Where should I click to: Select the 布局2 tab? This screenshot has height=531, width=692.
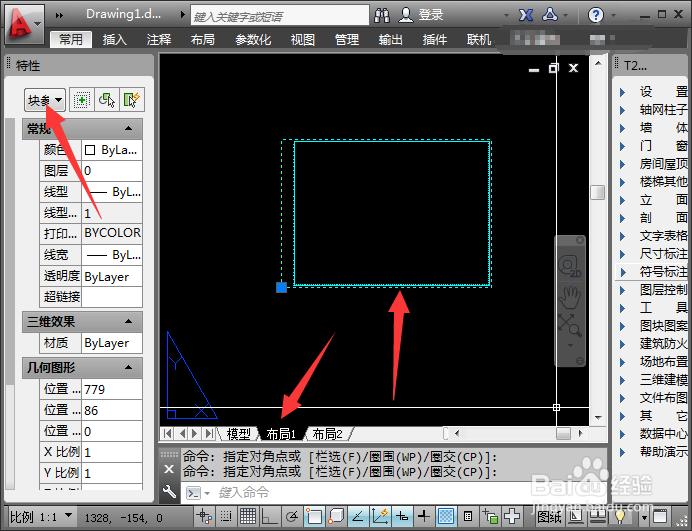point(327,434)
